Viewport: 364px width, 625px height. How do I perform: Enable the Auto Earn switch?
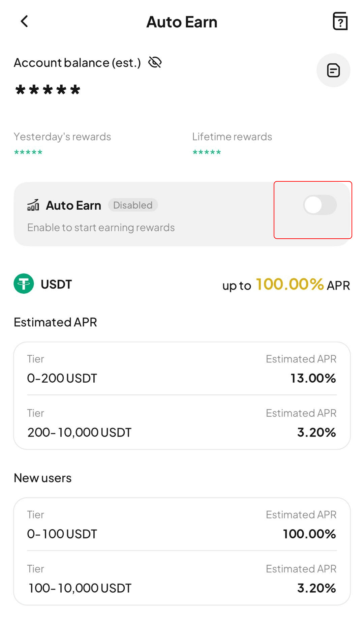(320, 205)
